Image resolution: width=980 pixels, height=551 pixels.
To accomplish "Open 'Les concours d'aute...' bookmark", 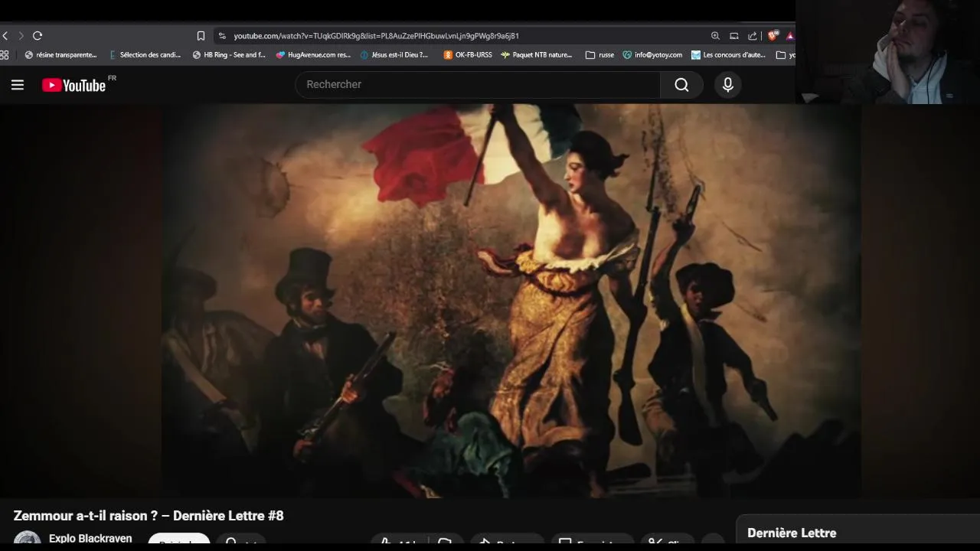I will click(728, 55).
